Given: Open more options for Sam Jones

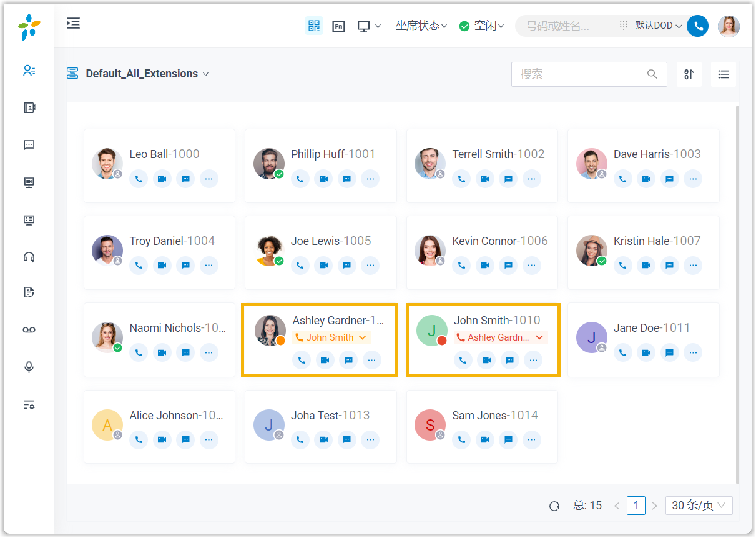Looking at the screenshot, I should pos(531,440).
